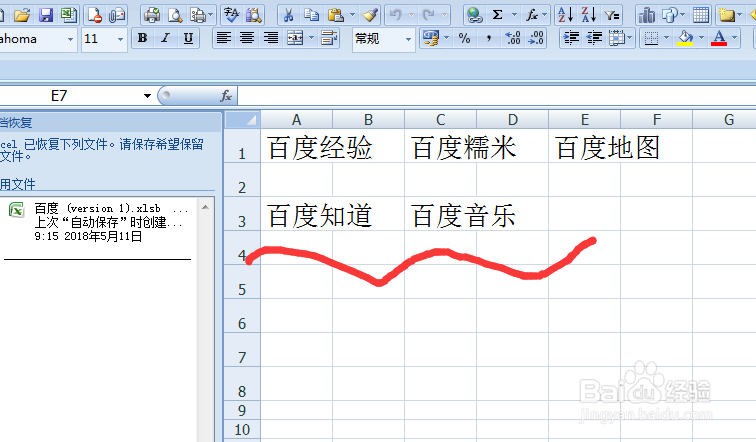Open the borders style dropdown arrow
The image size is (756, 442).
click(666, 38)
